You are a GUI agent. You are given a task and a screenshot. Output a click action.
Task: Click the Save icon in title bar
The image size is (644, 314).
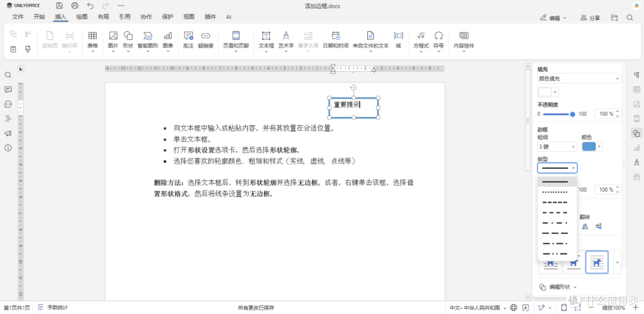tap(60, 6)
